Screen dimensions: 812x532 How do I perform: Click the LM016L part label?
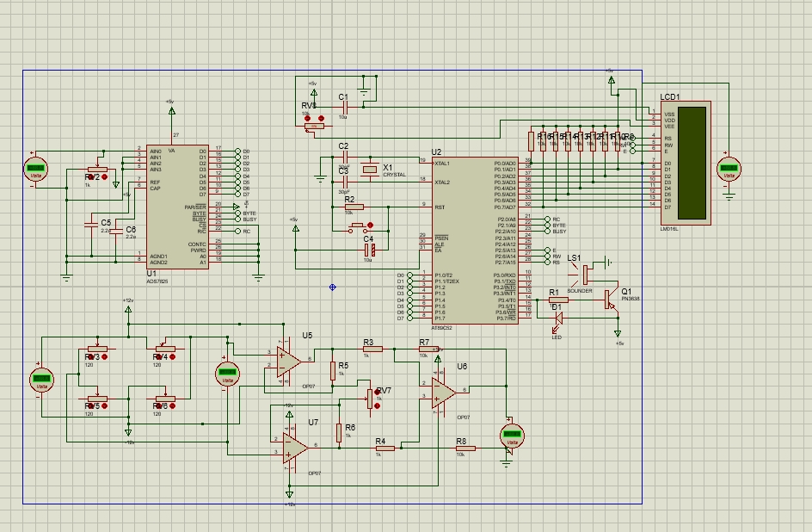(x=669, y=228)
